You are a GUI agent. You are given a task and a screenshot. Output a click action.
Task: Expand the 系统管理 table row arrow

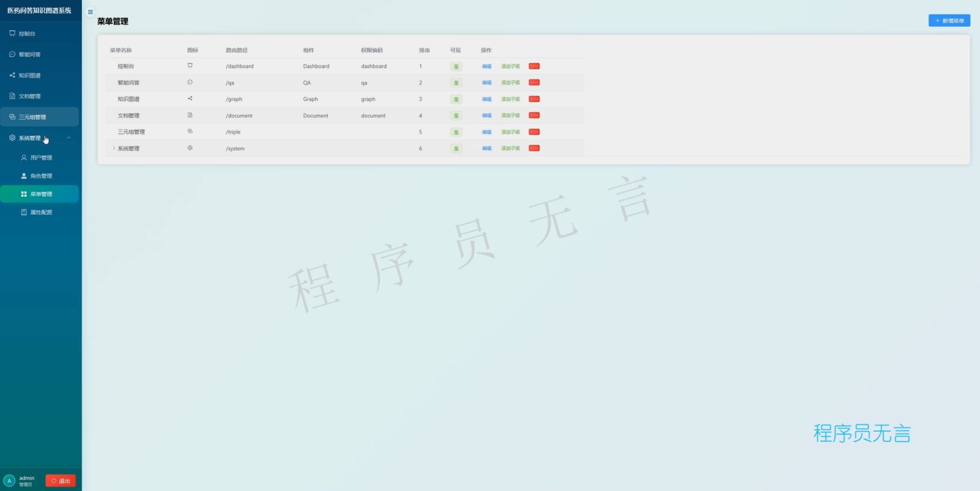click(x=113, y=148)
